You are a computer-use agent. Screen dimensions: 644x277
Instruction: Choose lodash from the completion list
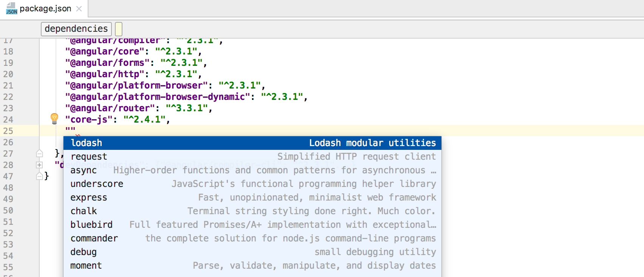click(x=252, y=143)
